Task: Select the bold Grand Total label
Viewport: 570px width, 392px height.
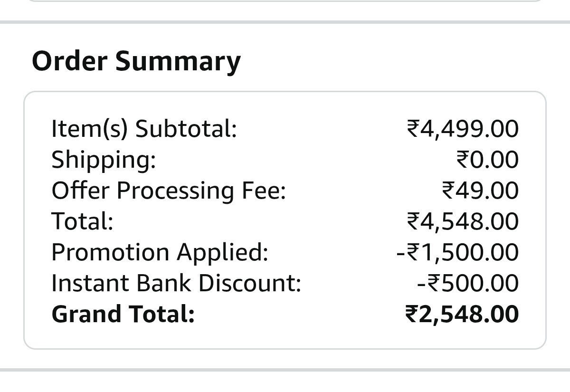Action: coord(123,314)
